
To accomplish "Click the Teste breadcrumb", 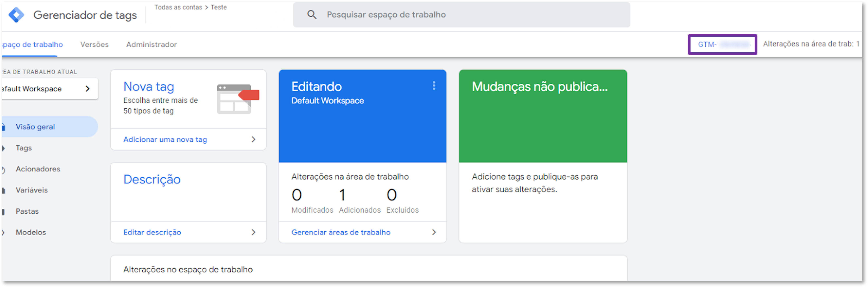I will point(219,7).
